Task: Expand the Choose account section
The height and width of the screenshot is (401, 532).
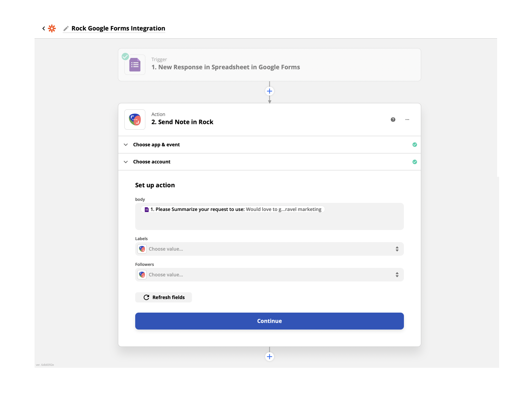Action: tap(269, 162)
